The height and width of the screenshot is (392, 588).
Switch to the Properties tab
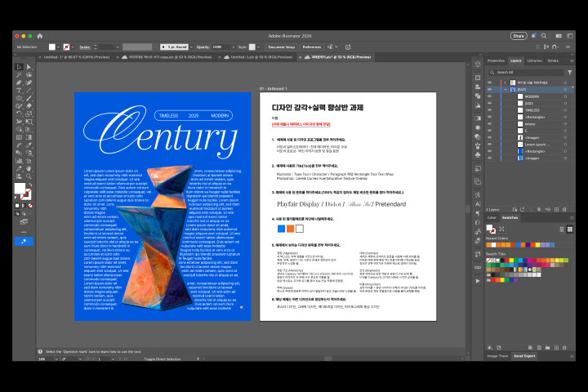496,60
